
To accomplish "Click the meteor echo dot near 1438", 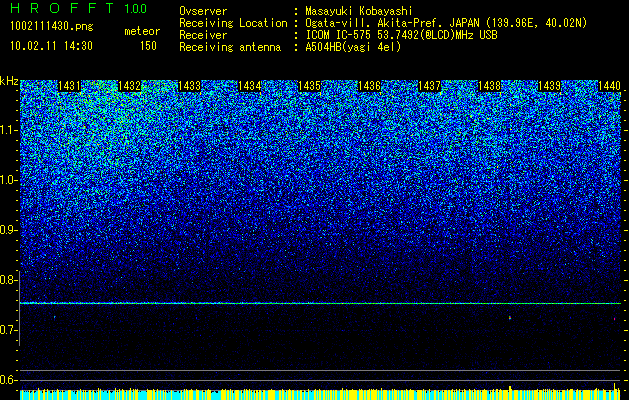I will [510, 318].
